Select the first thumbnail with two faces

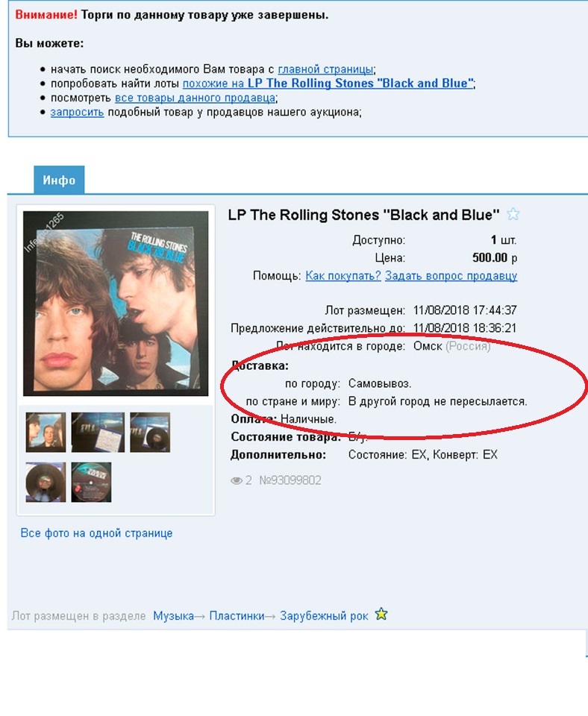point(46,432)
